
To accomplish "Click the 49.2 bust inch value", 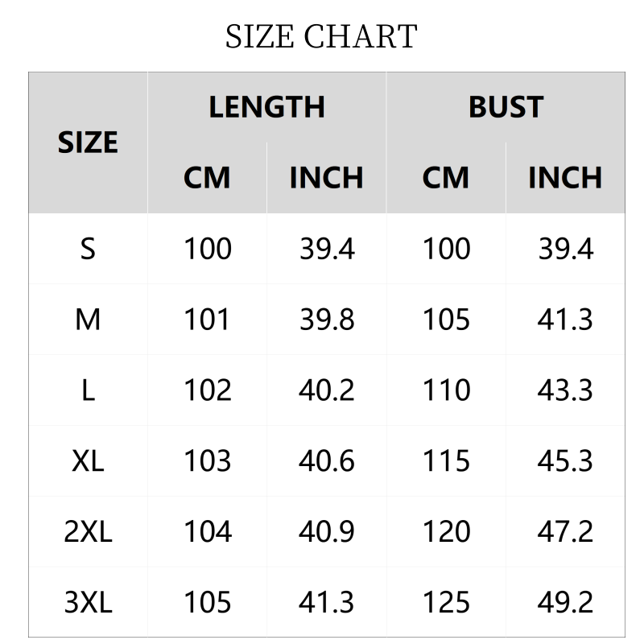I will pos(565,602).
